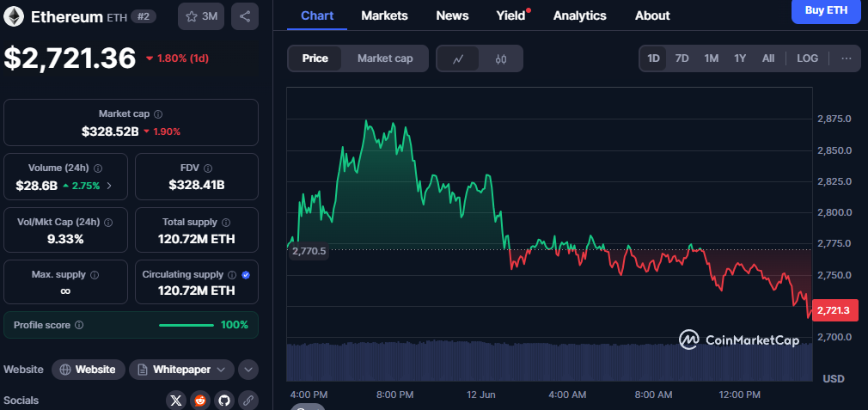Open the Markets tab
The width and height of the screenshot is (868, 410).
coord(385,16)
